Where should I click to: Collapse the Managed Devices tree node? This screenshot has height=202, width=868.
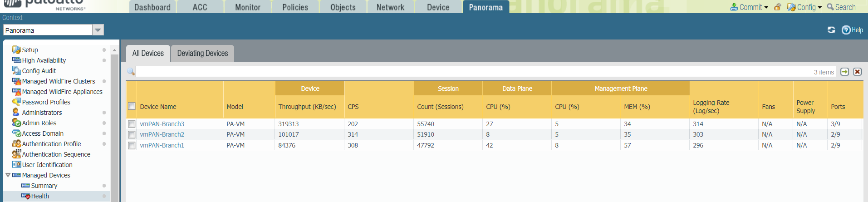(x=8, y=175)
